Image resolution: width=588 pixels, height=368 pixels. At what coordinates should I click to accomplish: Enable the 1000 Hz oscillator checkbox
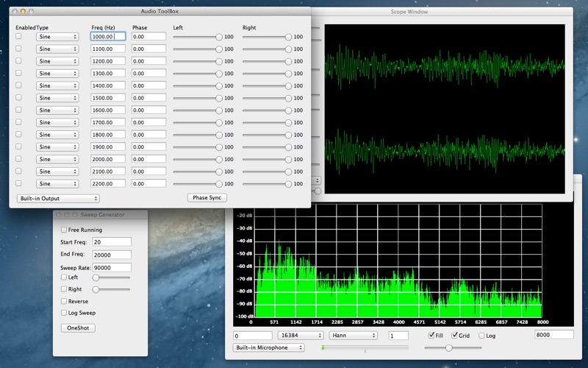pos(19,36)
